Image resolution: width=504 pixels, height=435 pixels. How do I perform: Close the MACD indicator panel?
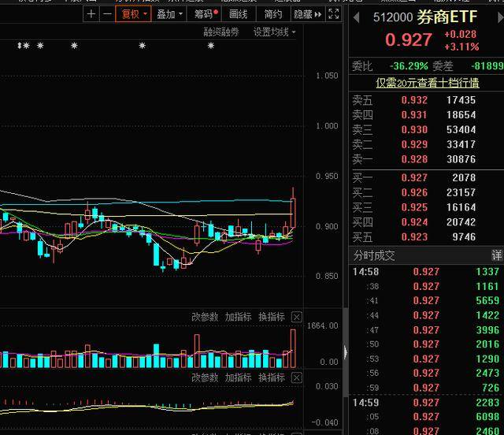pyautogui.click(x=296, y=377)
